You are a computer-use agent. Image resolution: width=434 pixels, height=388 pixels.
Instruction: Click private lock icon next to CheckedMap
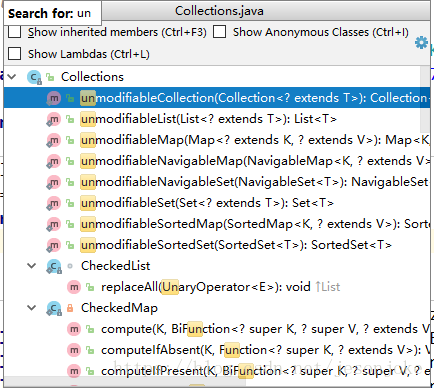(x=70, y=308)
